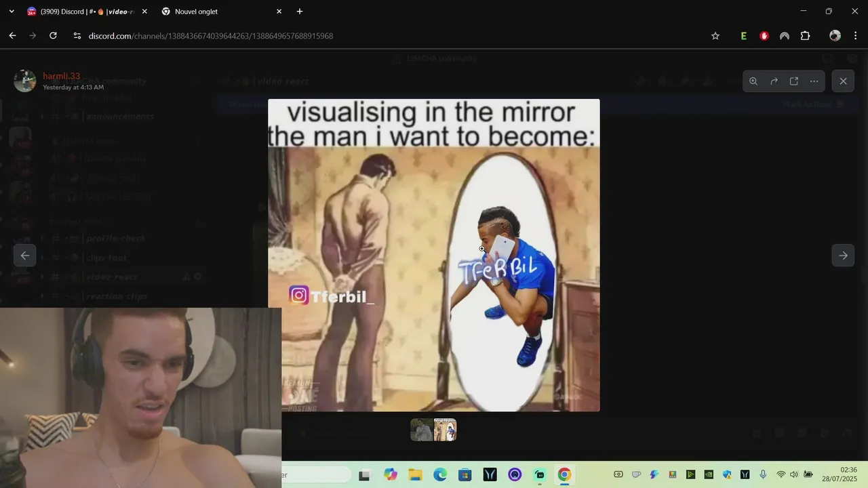Viewport: 868px width, 488px height.
Task: Open the three-dot more options in viewer
Action: tap(814, 81)
